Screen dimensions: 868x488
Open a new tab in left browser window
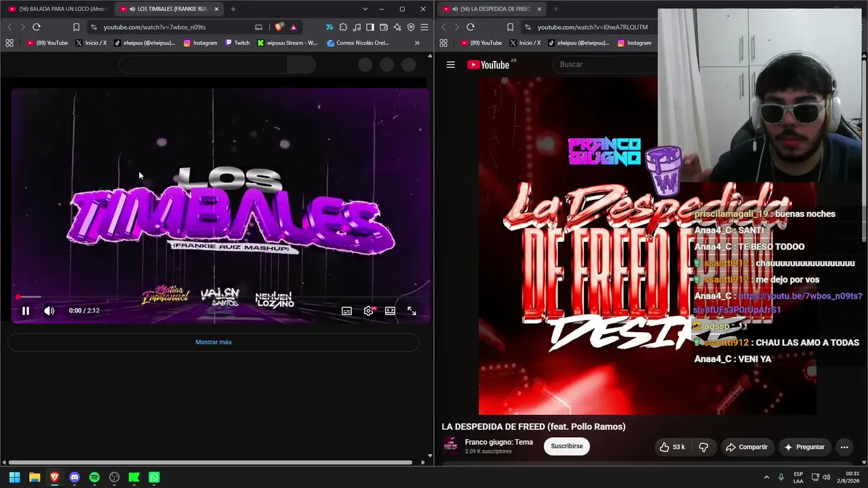click(x=233, y=9)
